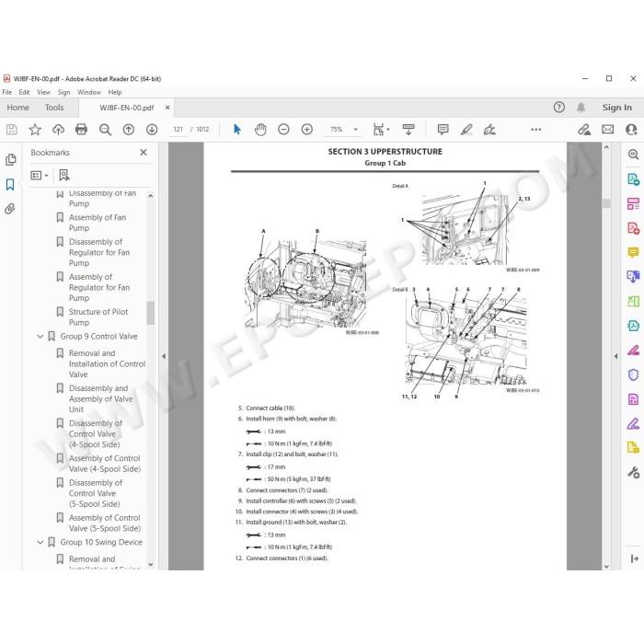Screen dimensions: 644x644
Task: Close the Bookmarks panel
Action: click(144, 153)
